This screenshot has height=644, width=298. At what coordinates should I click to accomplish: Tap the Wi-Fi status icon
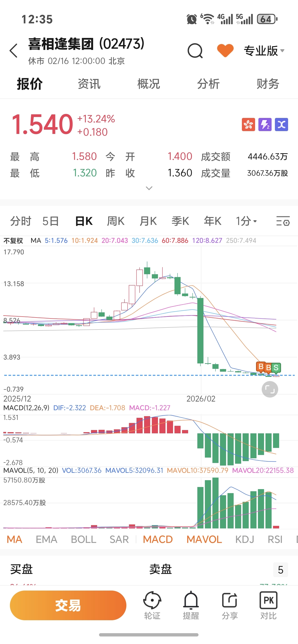point(208,19)
